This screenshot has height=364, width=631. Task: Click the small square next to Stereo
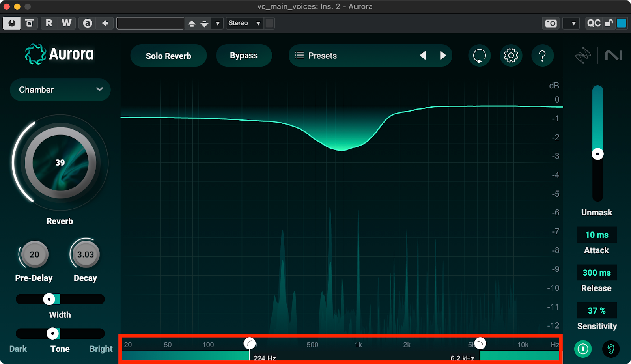[269, 23]
